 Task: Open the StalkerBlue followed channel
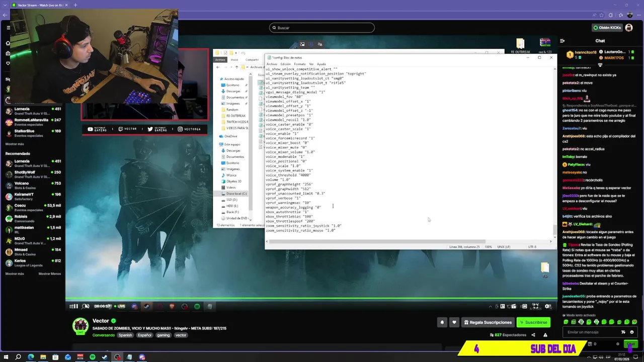[33, 133]
